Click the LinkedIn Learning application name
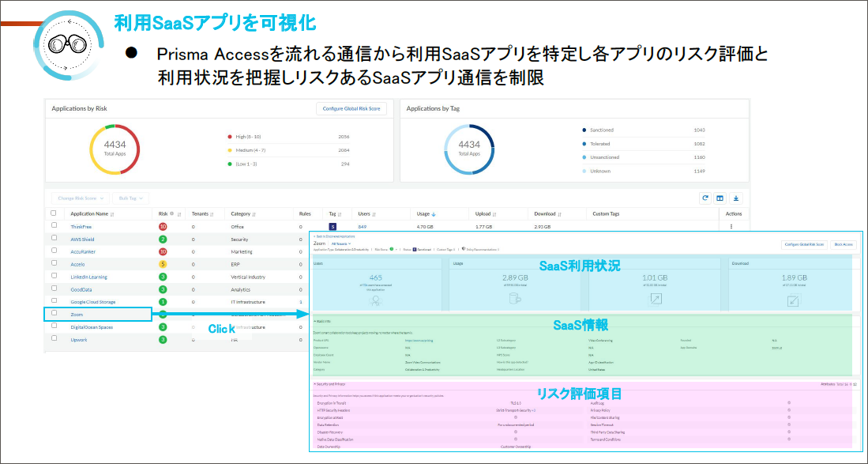The image size is (868, 464). 88,277
